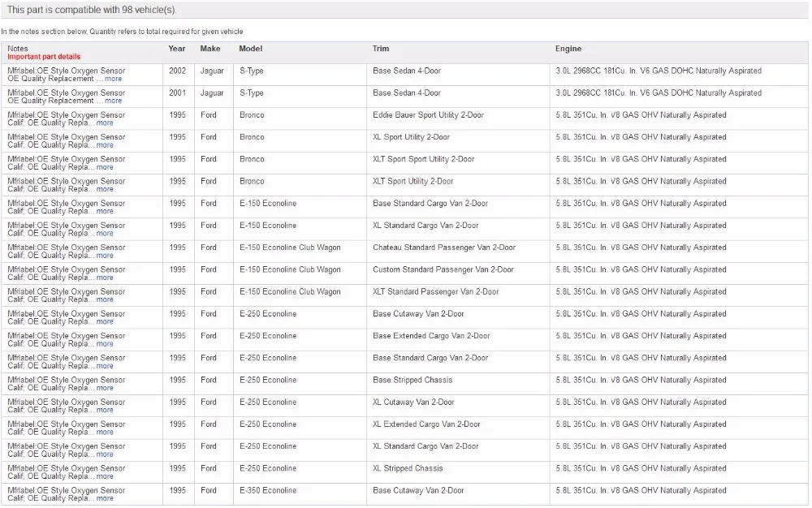Click 'Custom Standard Passenger Van 2-Door' trim
Viewport: 812px width, 508px height.
tap(443, 269)
